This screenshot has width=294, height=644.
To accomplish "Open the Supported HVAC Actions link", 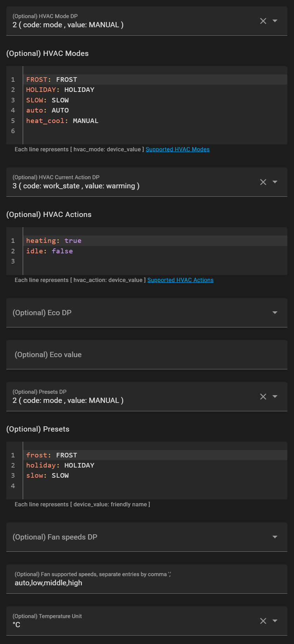I will pyautogui.click(x=180, y=280).
